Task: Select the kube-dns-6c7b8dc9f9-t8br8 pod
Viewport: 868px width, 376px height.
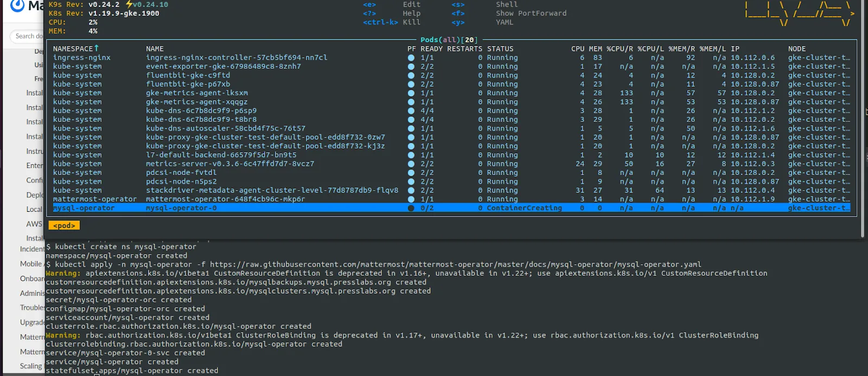Action: 201,120
